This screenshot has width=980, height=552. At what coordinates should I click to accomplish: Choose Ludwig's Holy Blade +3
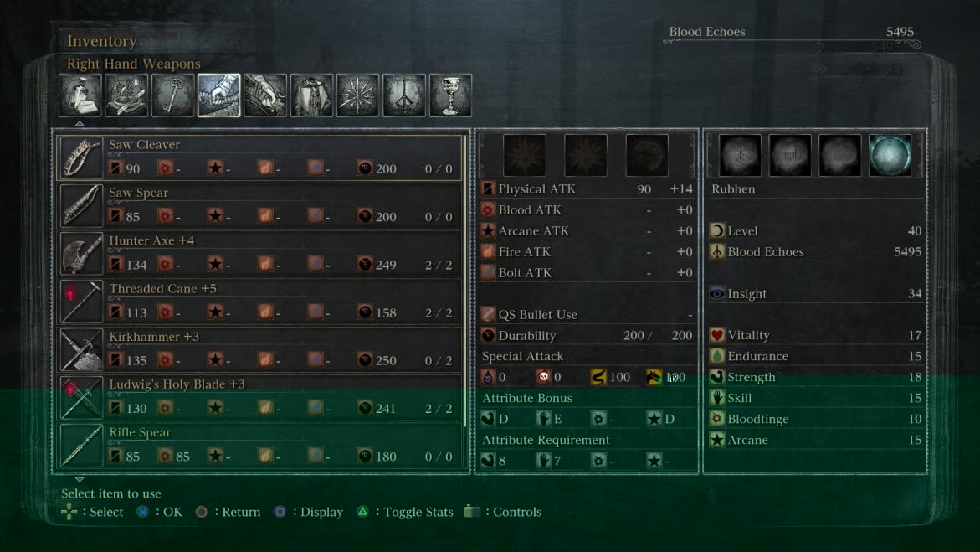[260, 397]
